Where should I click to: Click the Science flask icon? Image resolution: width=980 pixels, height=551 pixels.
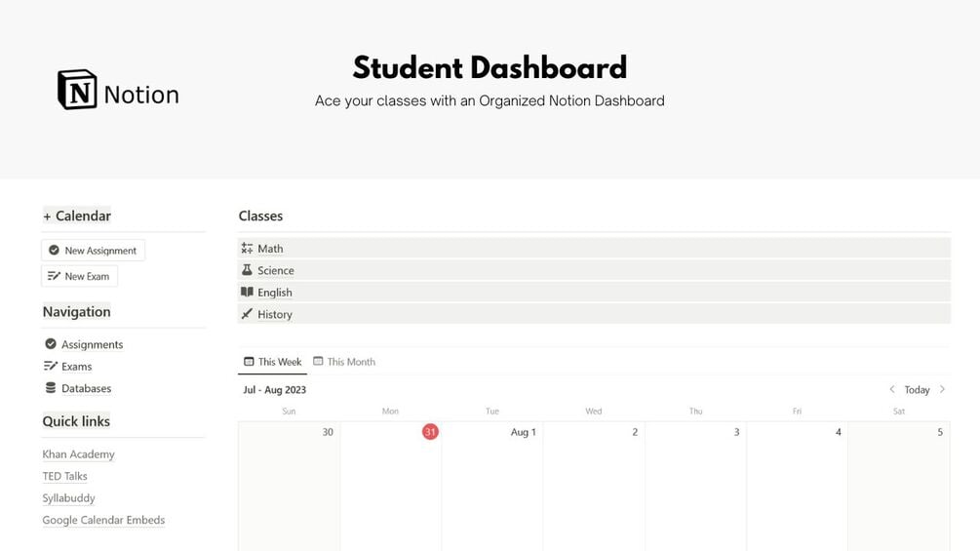coord(247,270)
